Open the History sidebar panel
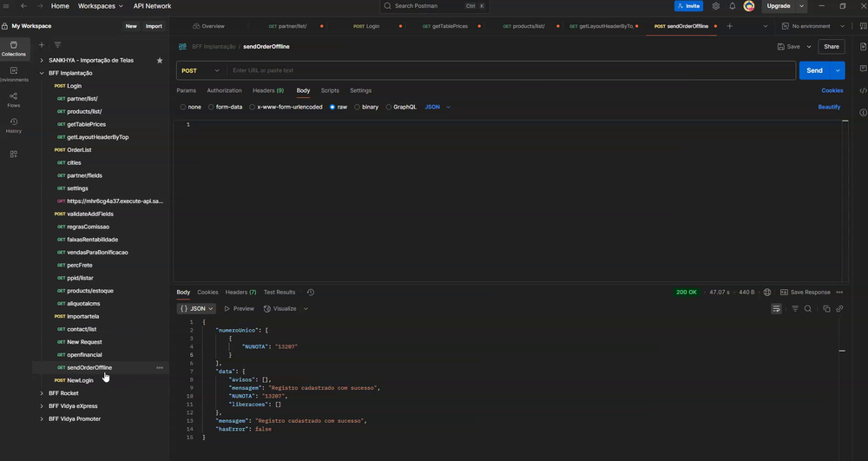868x461 pixels. [14, 126]
